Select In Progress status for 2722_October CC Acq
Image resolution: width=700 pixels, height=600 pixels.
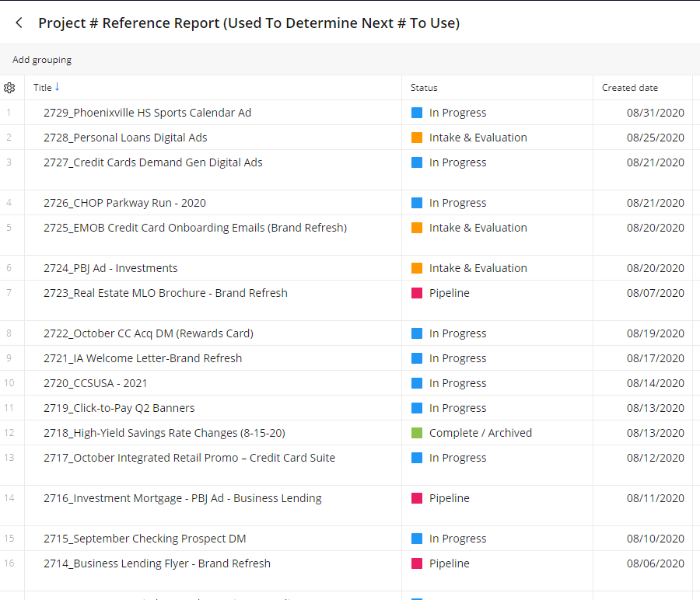[457, 333]
